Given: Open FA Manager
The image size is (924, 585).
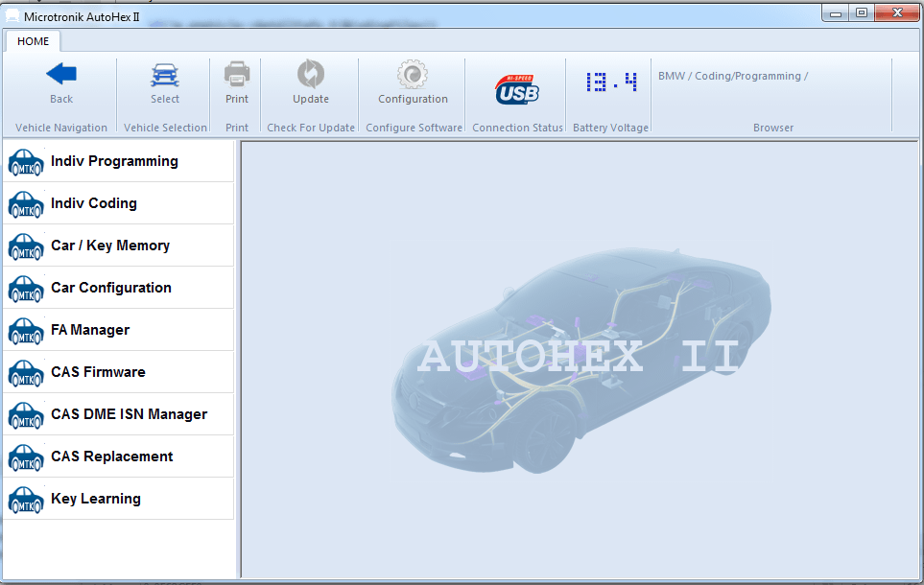Looking at the screenshot, I should pos(118,330).
